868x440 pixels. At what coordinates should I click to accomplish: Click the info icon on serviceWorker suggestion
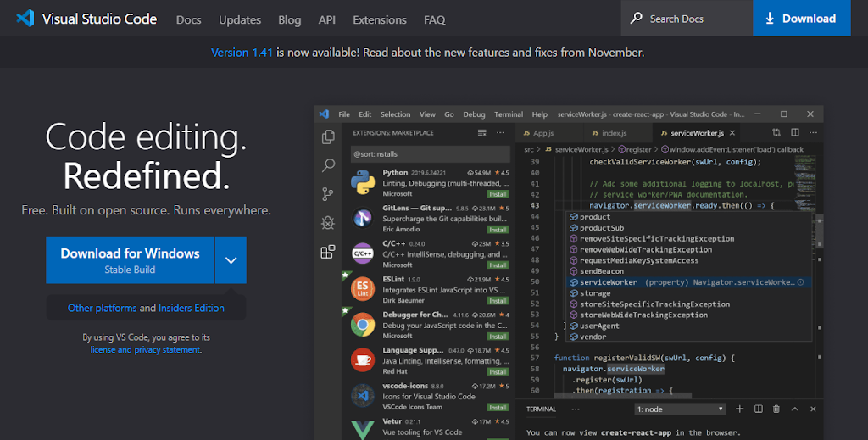800,282
